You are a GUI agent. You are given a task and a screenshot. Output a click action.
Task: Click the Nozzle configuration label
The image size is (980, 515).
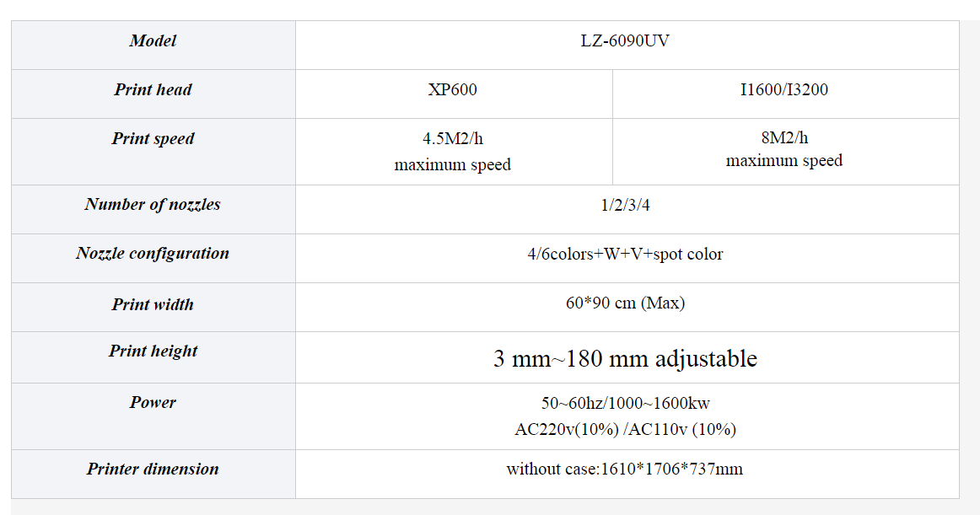(153, 254)
